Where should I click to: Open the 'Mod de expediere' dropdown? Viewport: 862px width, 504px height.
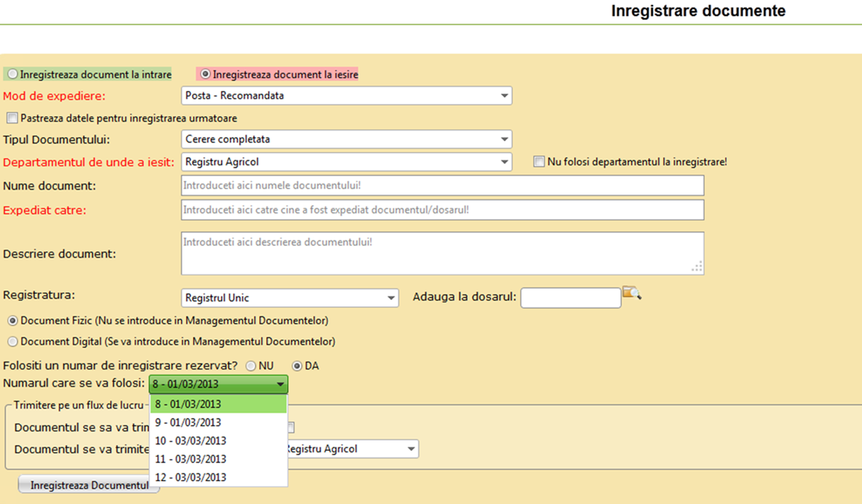pos(347,96)
